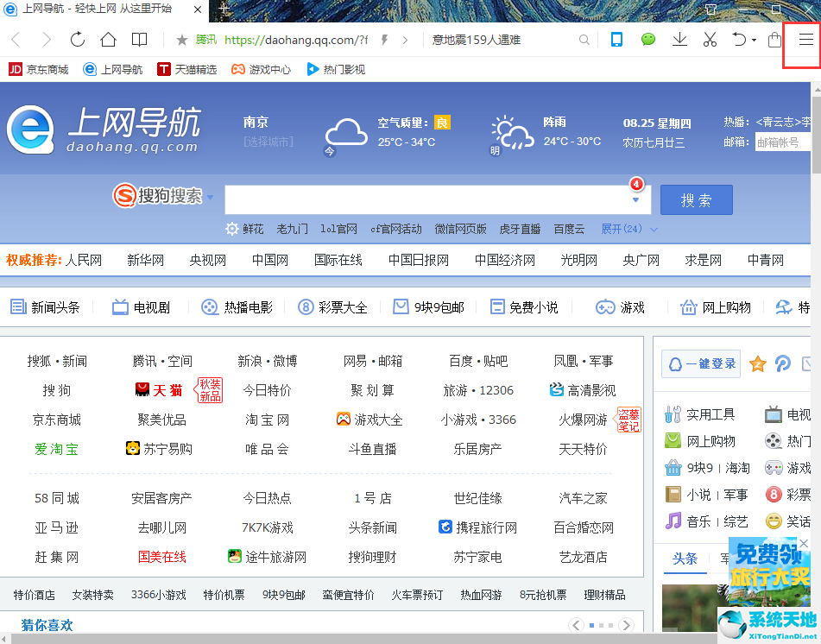Select the 彩票大全 category tab
Screen dimensions: 821x644
332,307
